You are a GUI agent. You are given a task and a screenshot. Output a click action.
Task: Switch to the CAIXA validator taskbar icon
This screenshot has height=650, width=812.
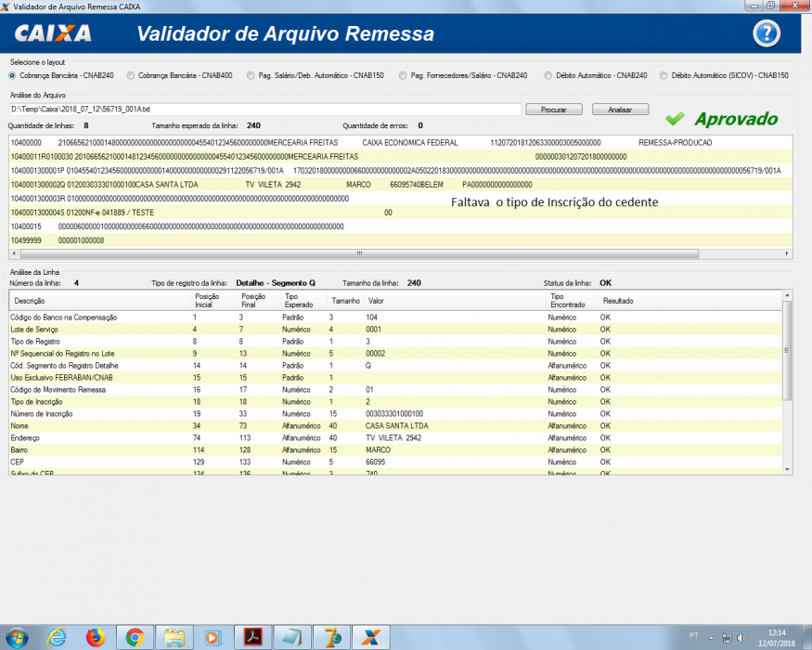371,637
